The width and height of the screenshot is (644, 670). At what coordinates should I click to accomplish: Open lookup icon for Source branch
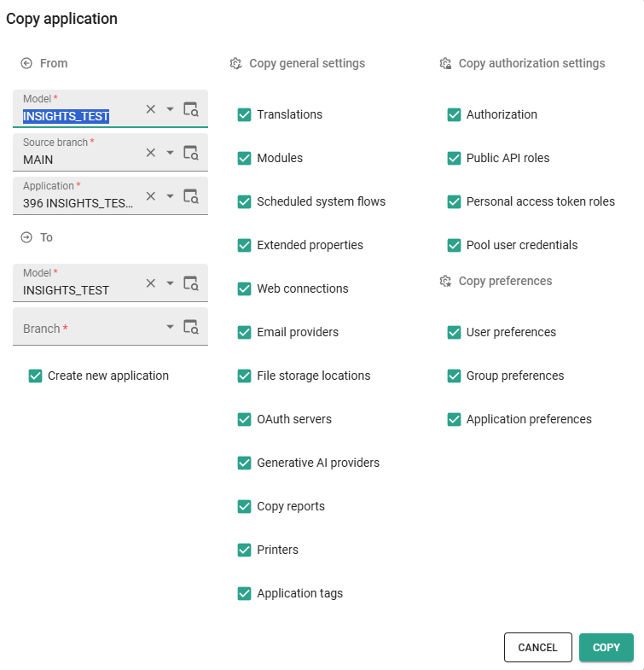(x=191, y=153)
